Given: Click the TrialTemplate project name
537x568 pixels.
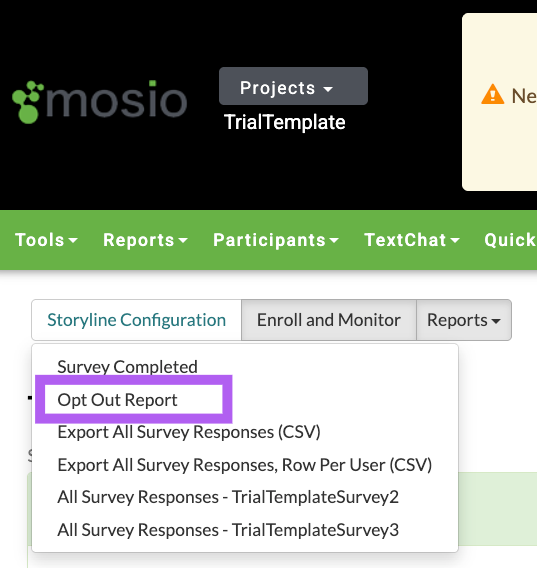Looking at the screenshot, I should tap(285, 122).
